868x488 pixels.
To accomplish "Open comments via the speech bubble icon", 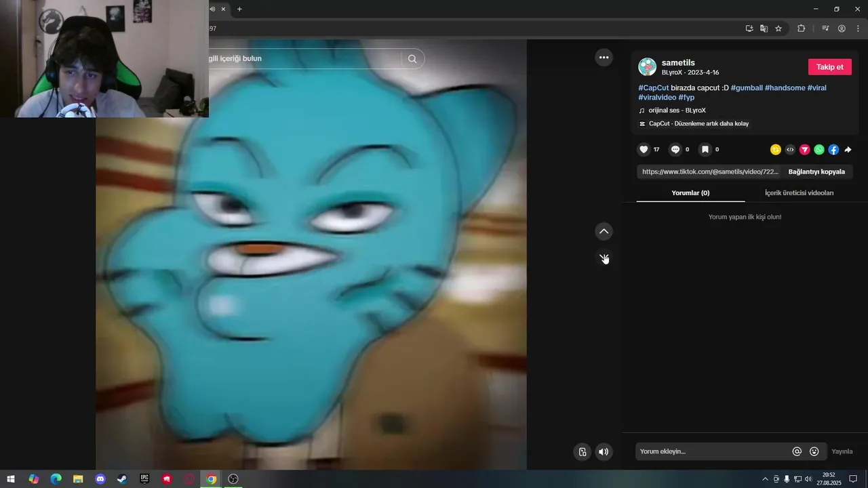I will pyautogui.click(x=675, y=150).
